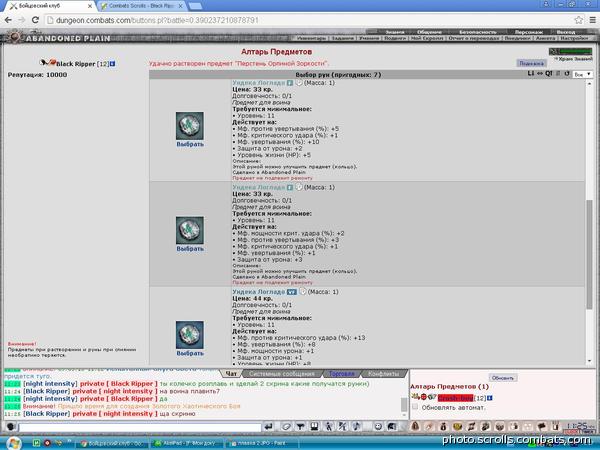Open the Бойцовский клуб taskbar window
Image resolution: width=600 pixels, height=450 pixels.
click(111, 443)
